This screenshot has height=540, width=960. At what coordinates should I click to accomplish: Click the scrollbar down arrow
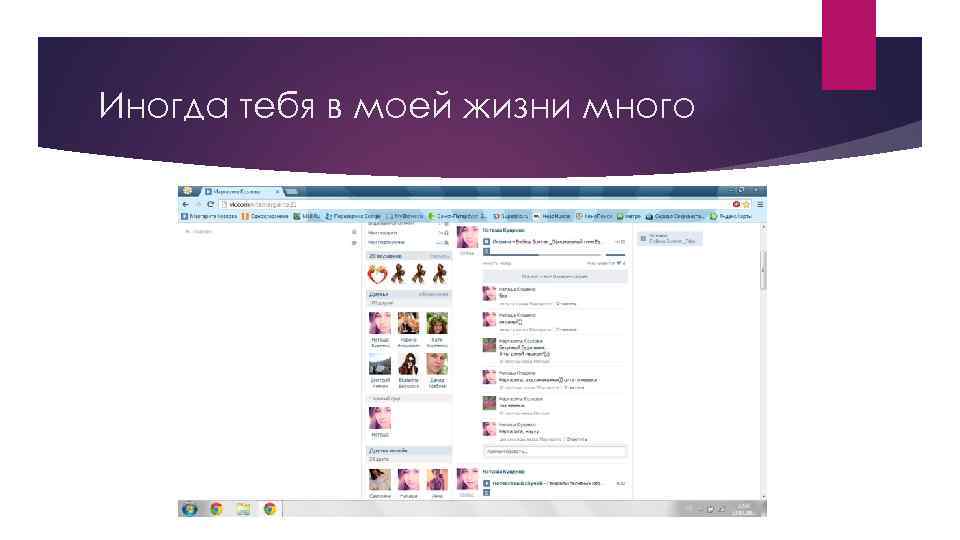763,497
